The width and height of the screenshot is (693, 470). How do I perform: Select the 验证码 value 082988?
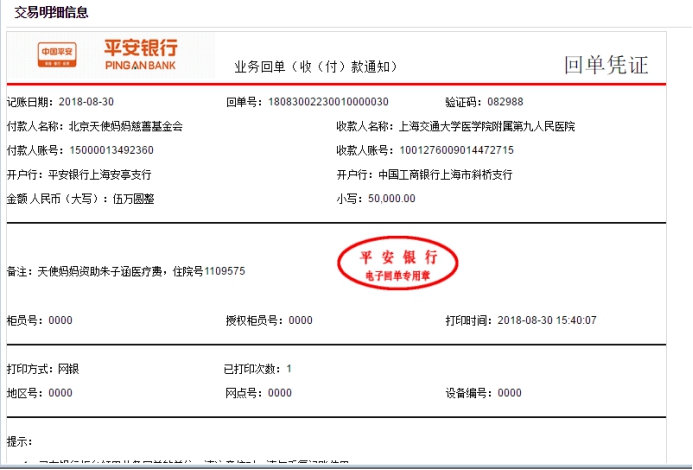505,102
